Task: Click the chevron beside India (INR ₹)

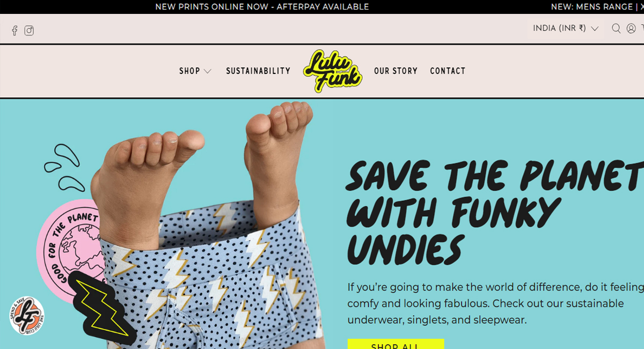Action: (595, 29)
